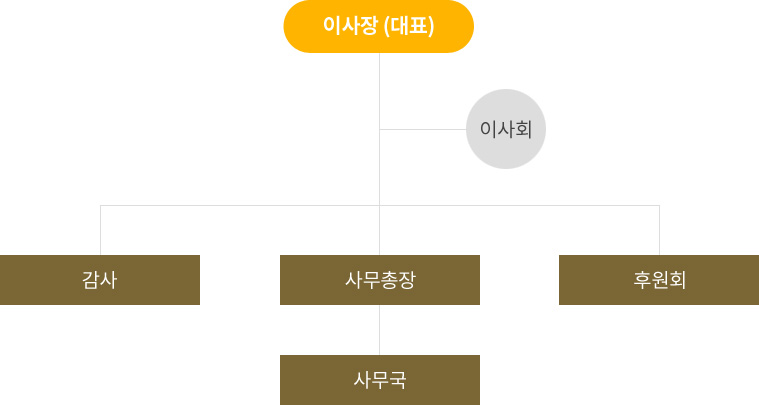The height and width of the screenshot is (405, 759).
Task: Click the 이사장 (대표) text label
Action: tap(379, 26)
